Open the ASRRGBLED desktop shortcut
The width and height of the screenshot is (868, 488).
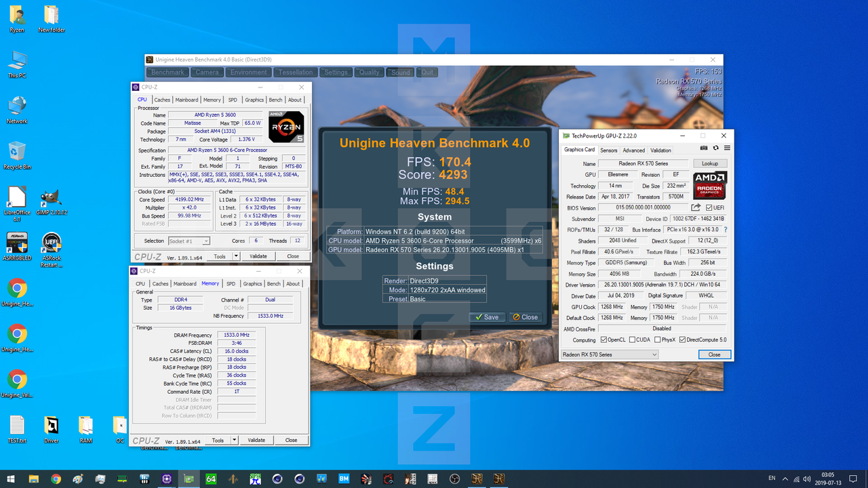coord(17,247)
